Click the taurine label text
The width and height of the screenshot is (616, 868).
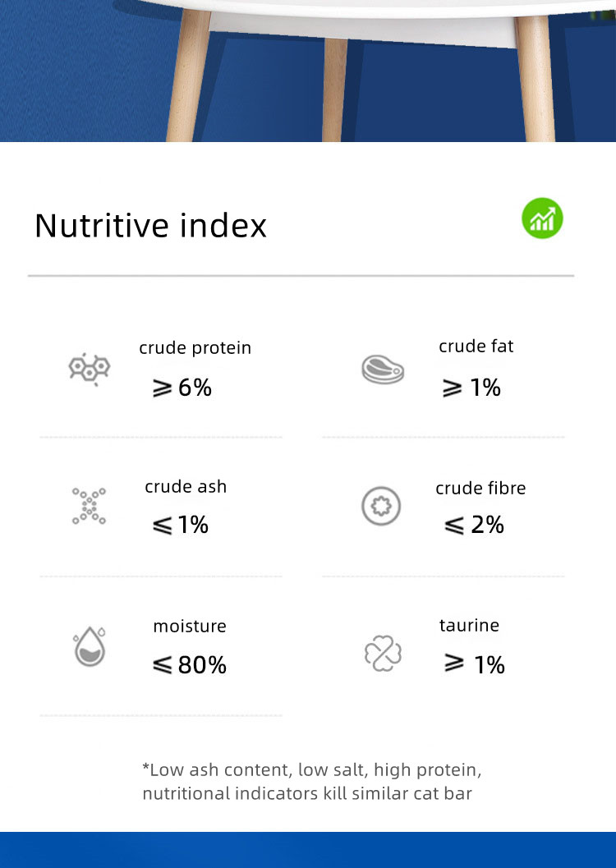(x=469, y=625)
